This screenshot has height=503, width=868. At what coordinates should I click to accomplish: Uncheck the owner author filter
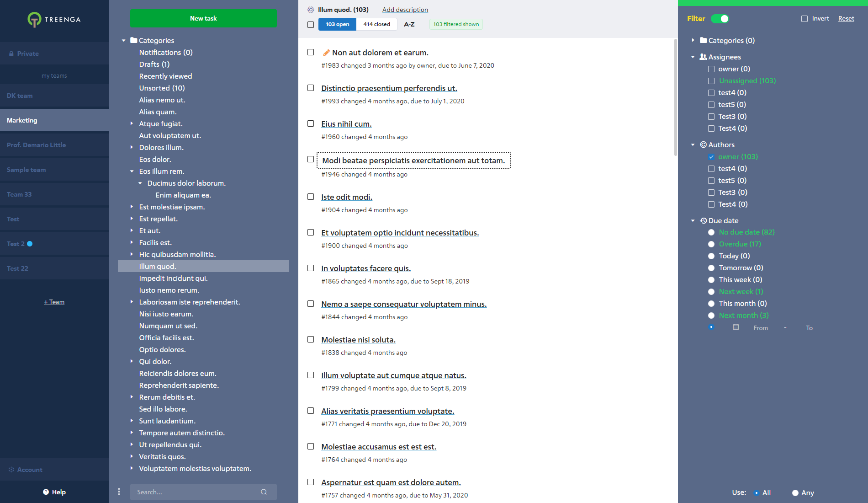[711, 157]
